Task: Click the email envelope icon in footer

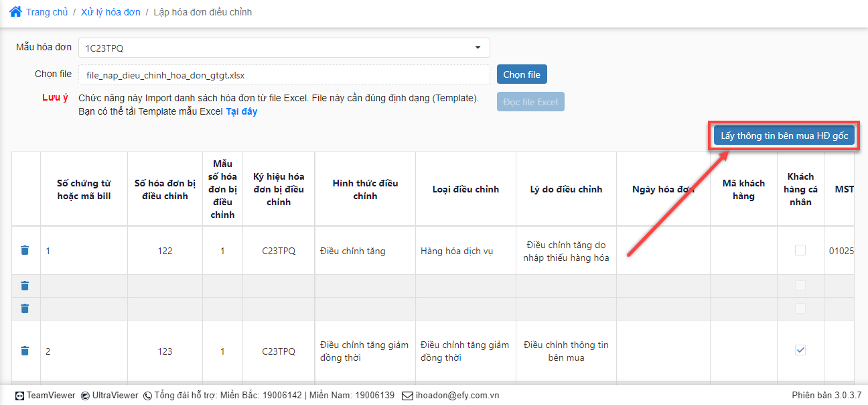Action: (x=407, y=396)
